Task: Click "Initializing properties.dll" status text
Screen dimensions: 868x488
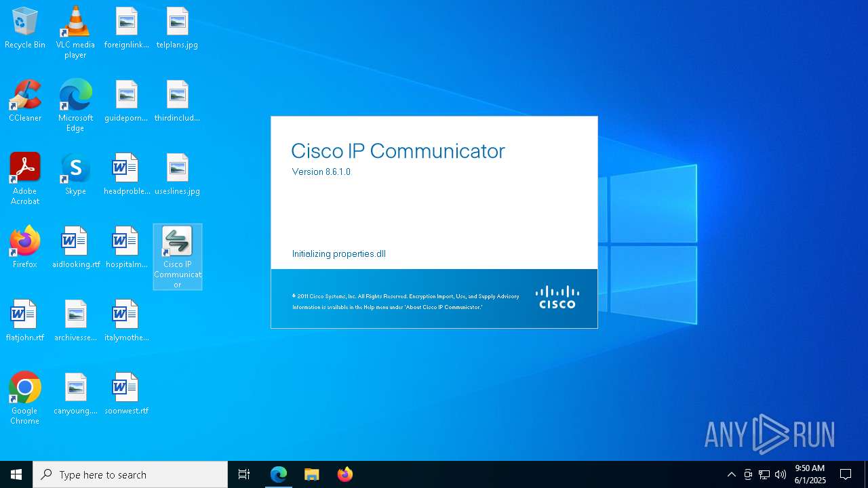Action: [x=339, y=254]
